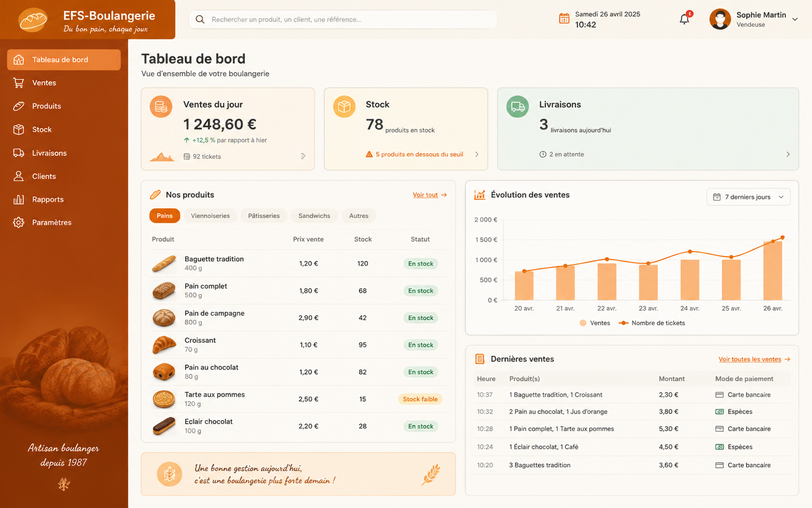Select the Viennoiseries category tab
Screen dimensions: 812x508
[x=211, y=216]
